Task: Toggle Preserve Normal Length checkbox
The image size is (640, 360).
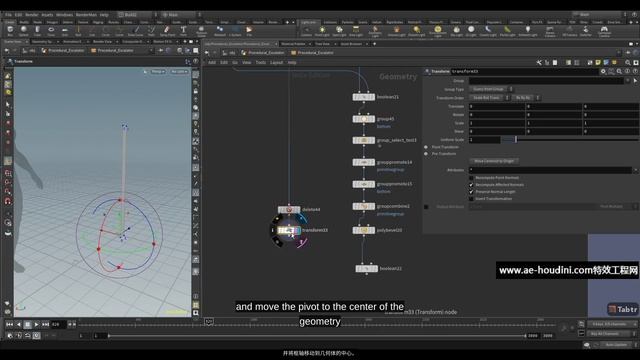Action: pyautogui.click(x=471, y=192)
